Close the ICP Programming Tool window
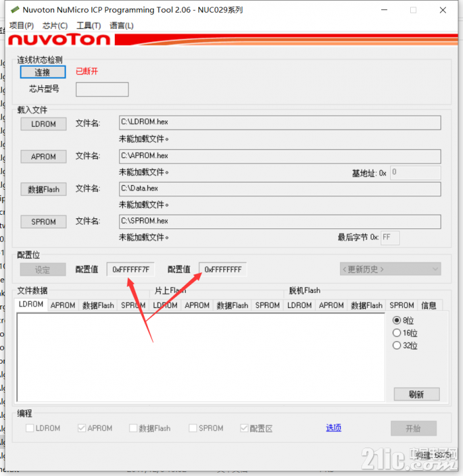 (x=443, y=10)
